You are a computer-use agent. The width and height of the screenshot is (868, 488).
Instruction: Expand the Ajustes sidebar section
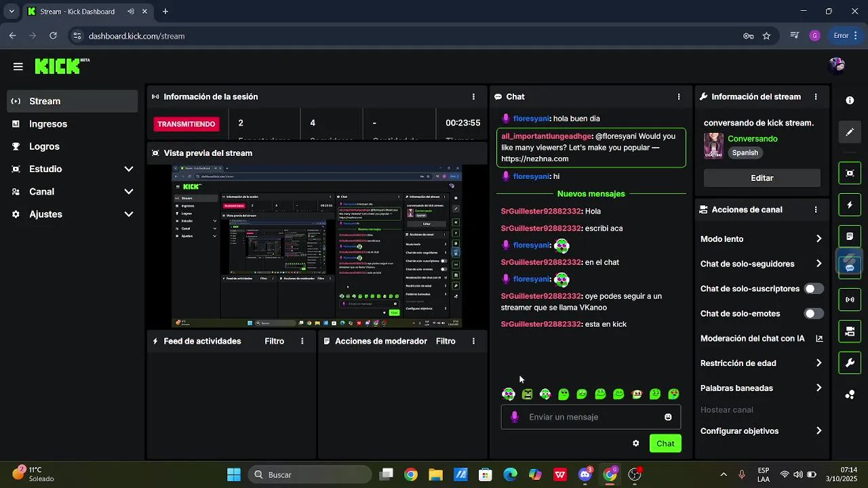[129, 214]
